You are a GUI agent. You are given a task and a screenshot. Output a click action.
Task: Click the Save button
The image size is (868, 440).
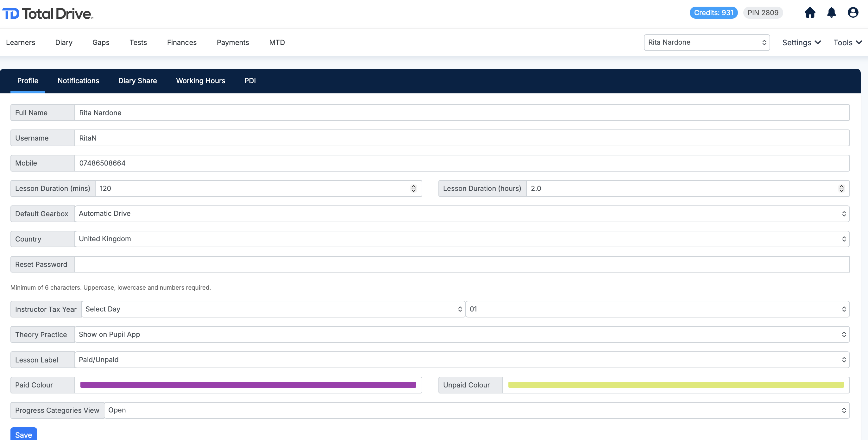[x=24, y=435]
